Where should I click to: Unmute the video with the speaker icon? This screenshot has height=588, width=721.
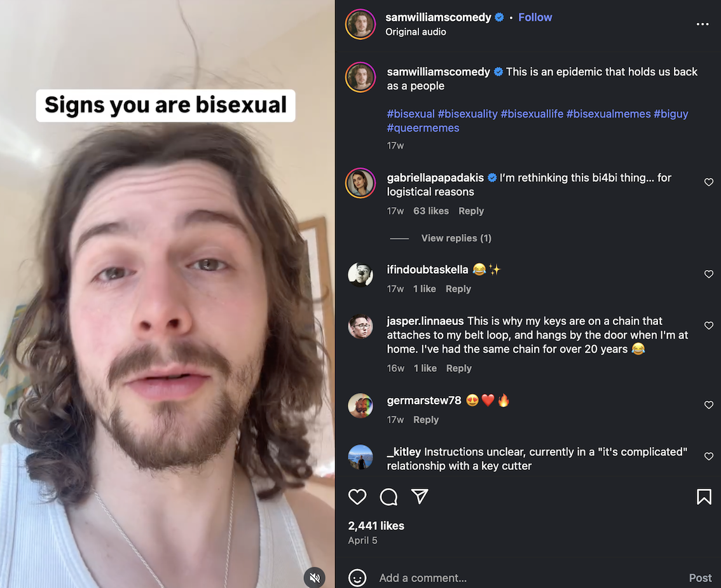pyautogui.click(x=315, y=577)
